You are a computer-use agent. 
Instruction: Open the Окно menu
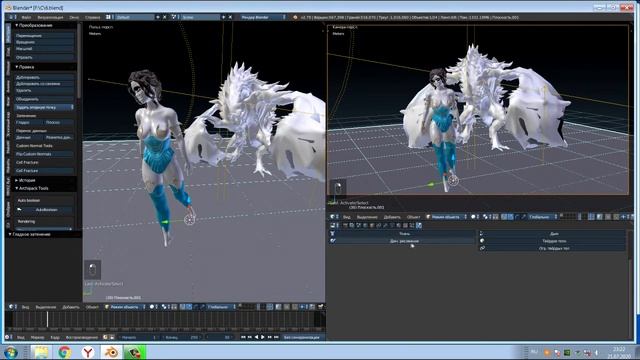74,17
